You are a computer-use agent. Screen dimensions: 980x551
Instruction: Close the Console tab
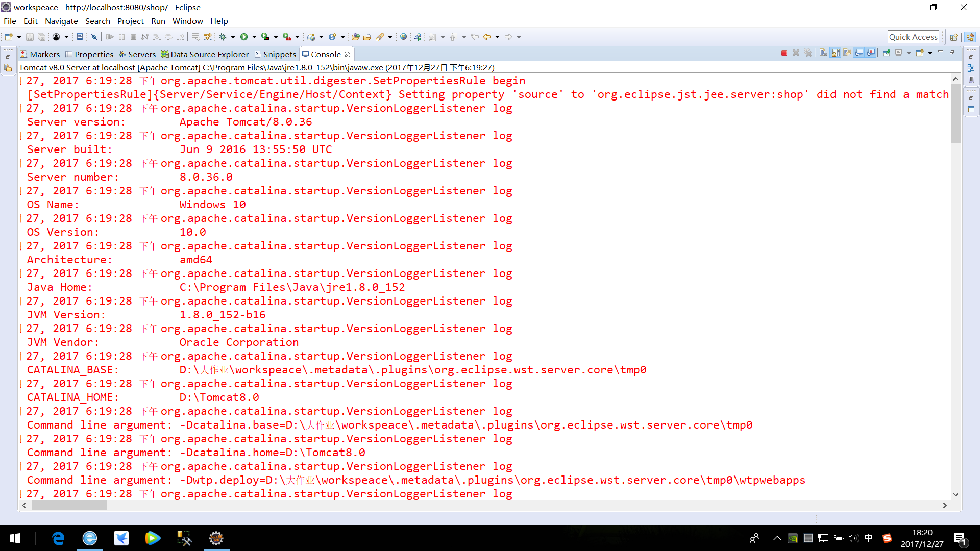pos(348,54)
